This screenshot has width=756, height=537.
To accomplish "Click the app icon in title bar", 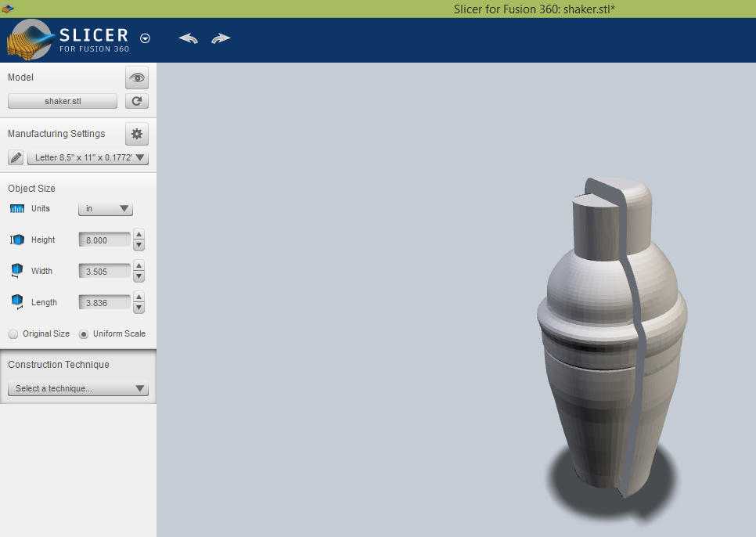I will pyautogui.click(x=8, y=8).
